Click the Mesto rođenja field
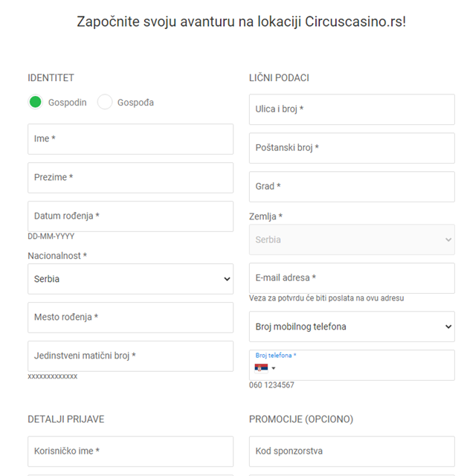464x476 pixels. (x=130, y=318)
